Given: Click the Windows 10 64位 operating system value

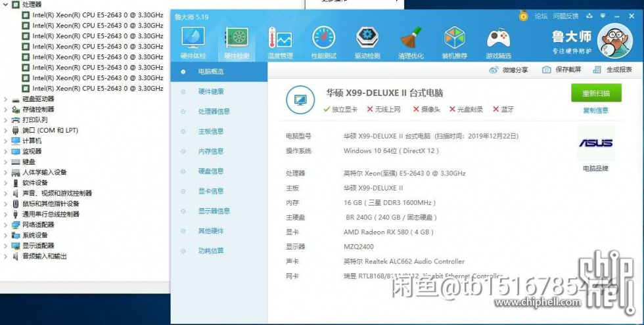Looking at the screenshot, I should click(391, 151).
